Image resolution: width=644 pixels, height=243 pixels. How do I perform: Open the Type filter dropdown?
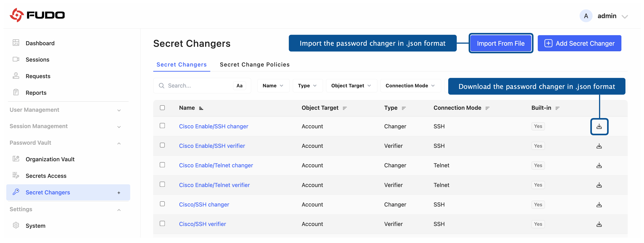[x=308, y=86]
